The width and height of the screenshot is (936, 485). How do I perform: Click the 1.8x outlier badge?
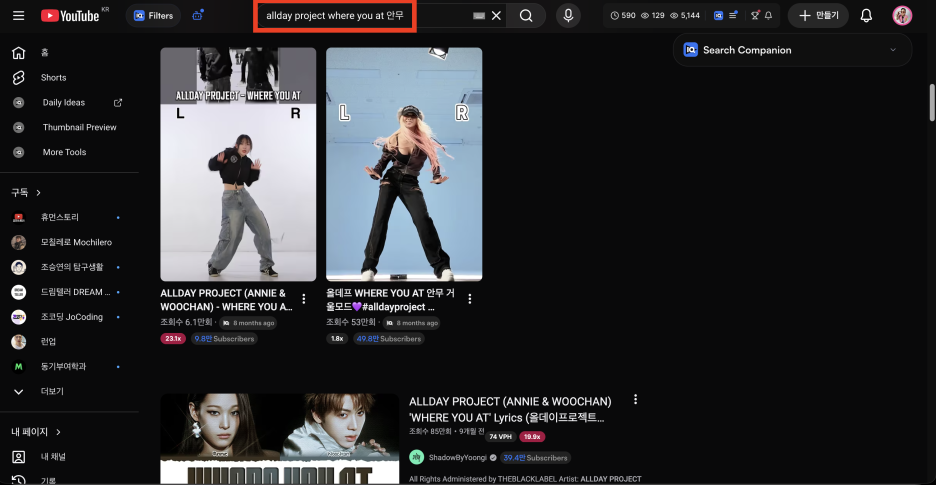click(337, 339)
